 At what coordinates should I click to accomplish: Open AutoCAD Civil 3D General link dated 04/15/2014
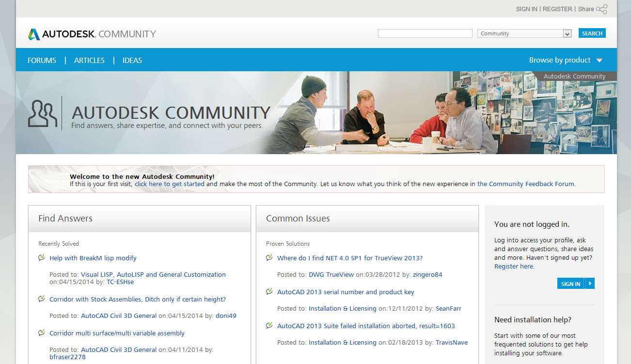(x=119, y=316)
